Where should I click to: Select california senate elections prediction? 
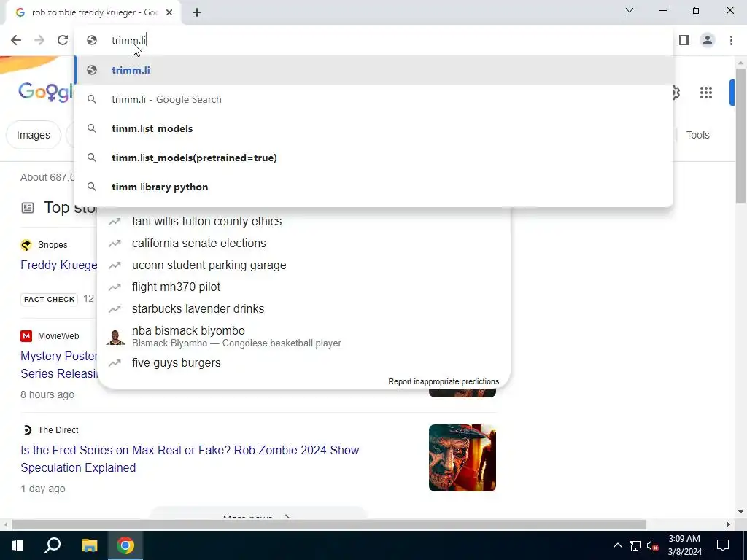303,244
